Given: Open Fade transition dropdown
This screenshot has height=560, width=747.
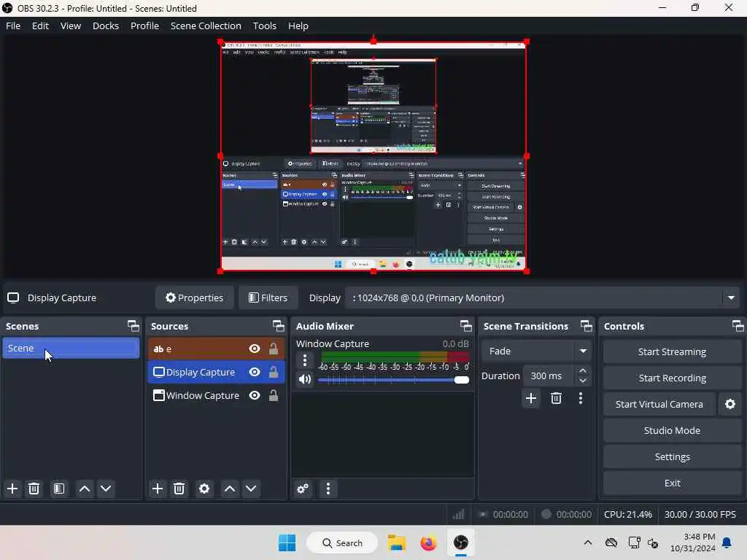Looking at the screenshot, I should 536,351.
